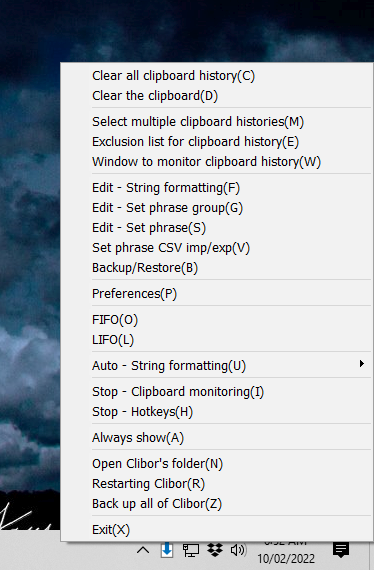Open the network status tray icon

pos(191,550)
